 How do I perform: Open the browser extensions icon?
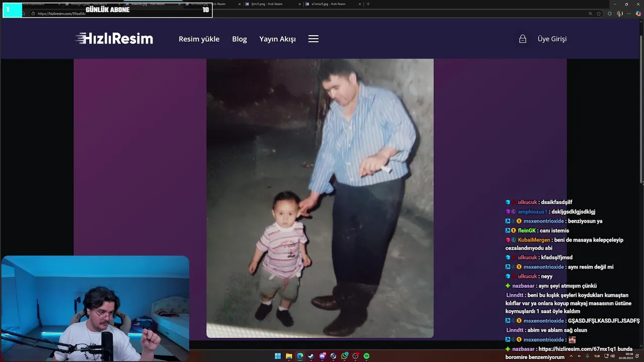pos(609,14)
